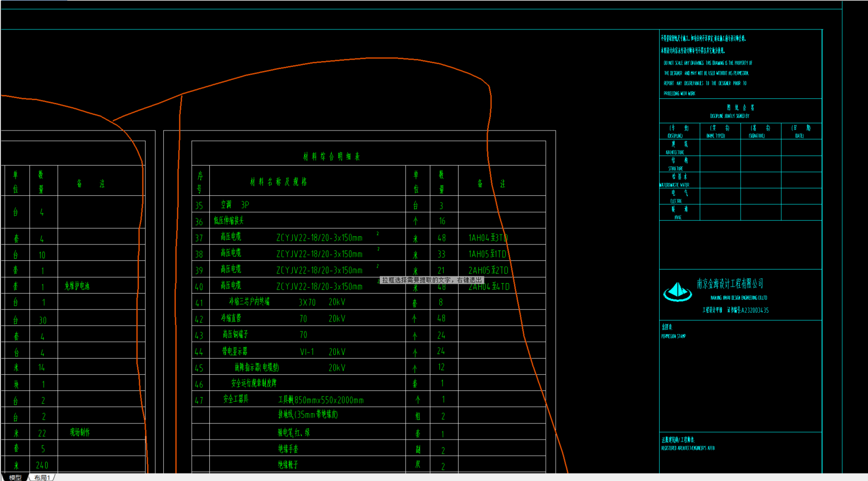Select row 36 item 低压伸缩接头

pyautogui.click(x=229, y=221)
